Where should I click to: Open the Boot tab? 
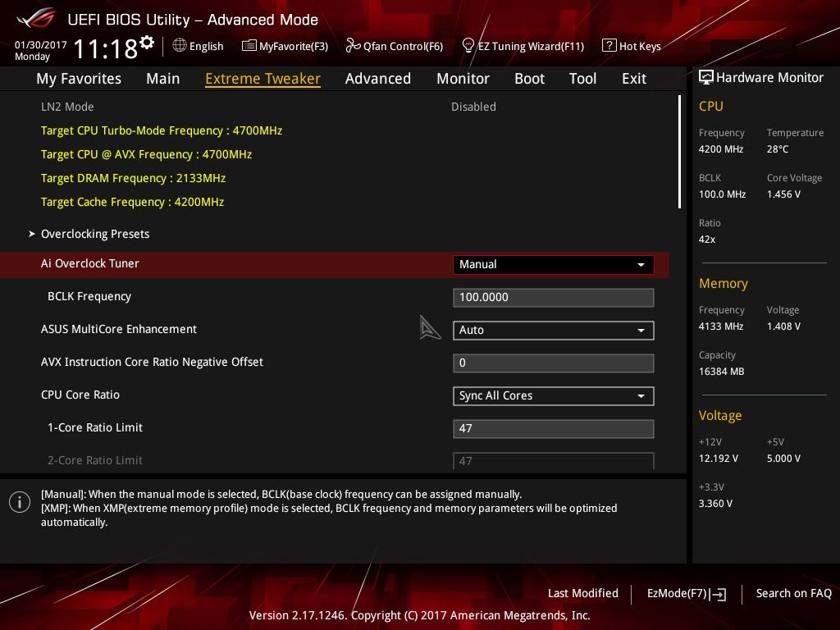click(x=529, y=79)
